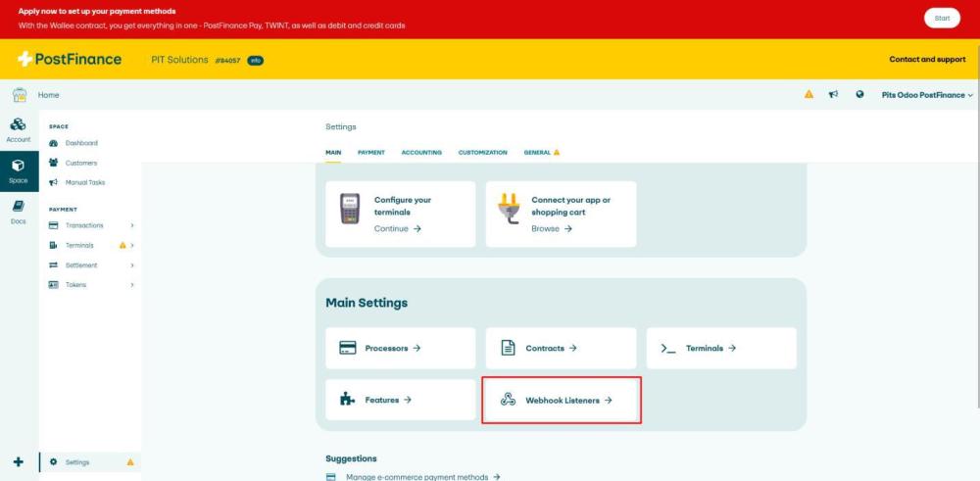Open Contact and support link
The image size is (980, 481).
tap(927, 60)
